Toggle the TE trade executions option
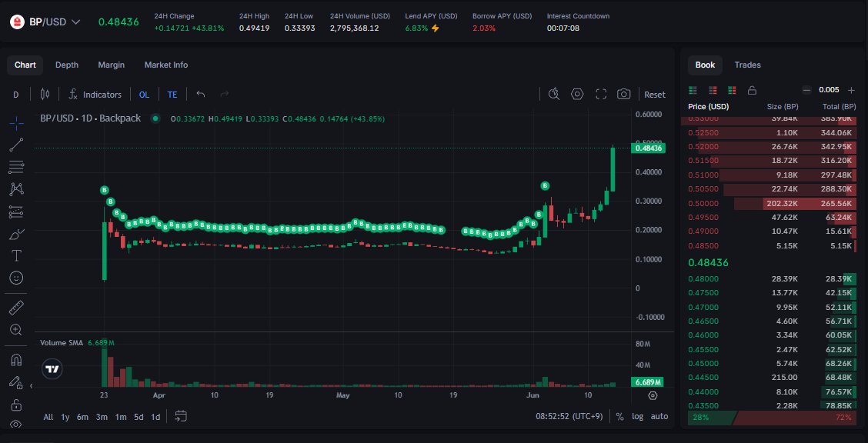Viewport: 868px width, 443px height. (172, 95)
